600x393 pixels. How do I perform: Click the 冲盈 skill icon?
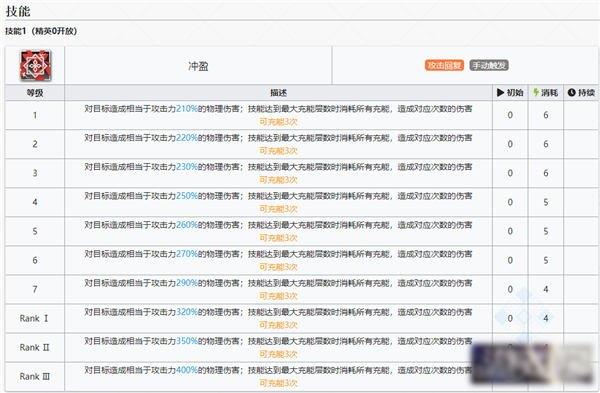point(35,65)
